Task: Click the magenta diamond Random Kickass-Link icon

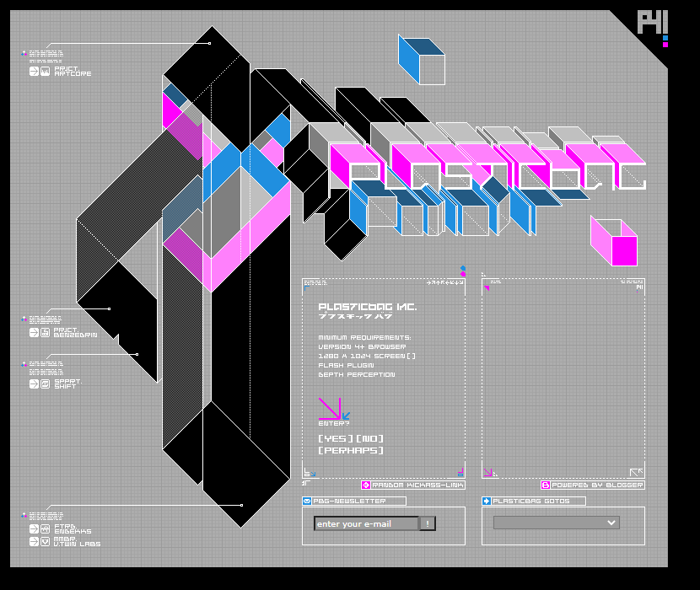Action: pyautogui.click(x=366, y=485)
